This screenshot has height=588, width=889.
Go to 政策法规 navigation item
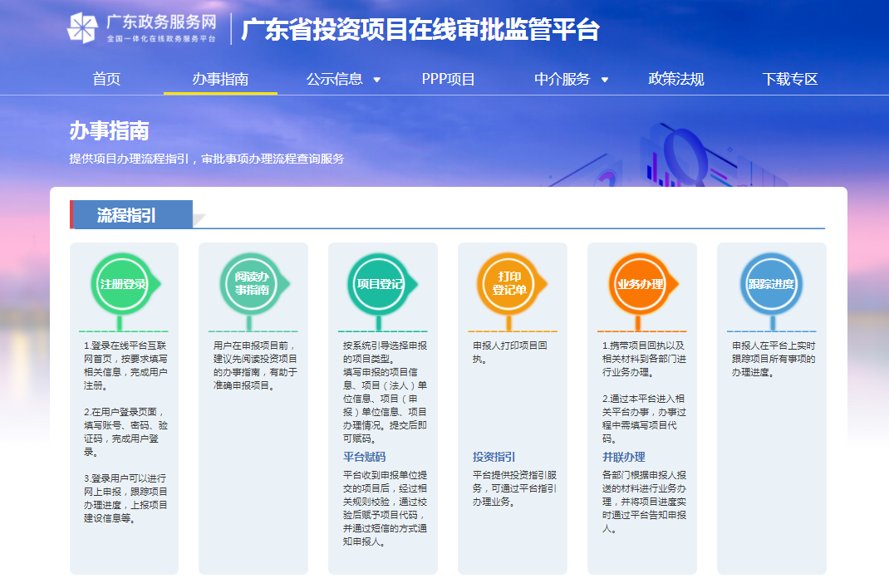[x=675, y=79]
